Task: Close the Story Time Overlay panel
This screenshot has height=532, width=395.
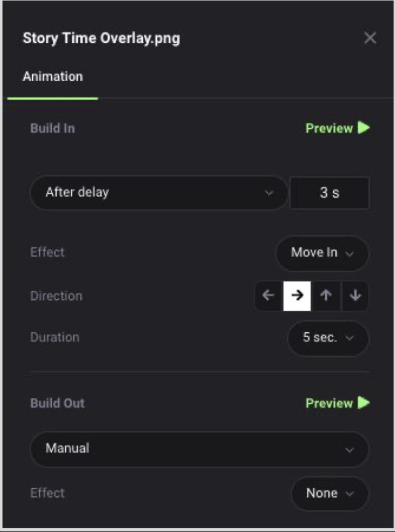Action: pos(370,37)
